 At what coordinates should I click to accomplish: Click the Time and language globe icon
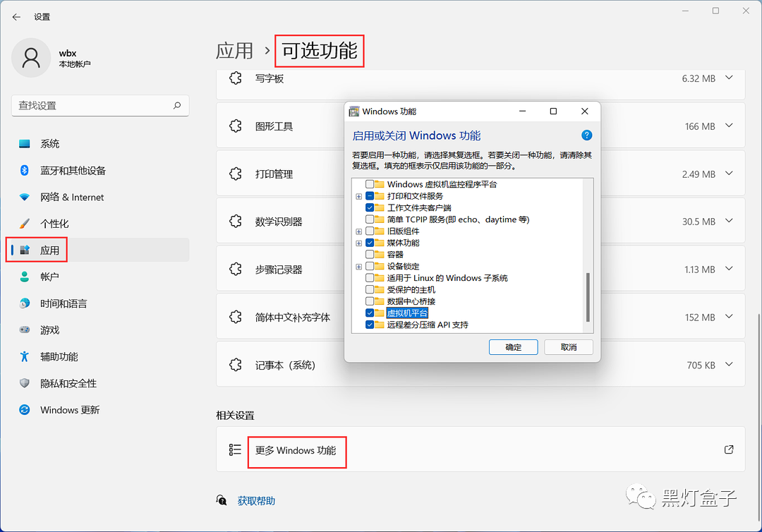pos(24,303)
